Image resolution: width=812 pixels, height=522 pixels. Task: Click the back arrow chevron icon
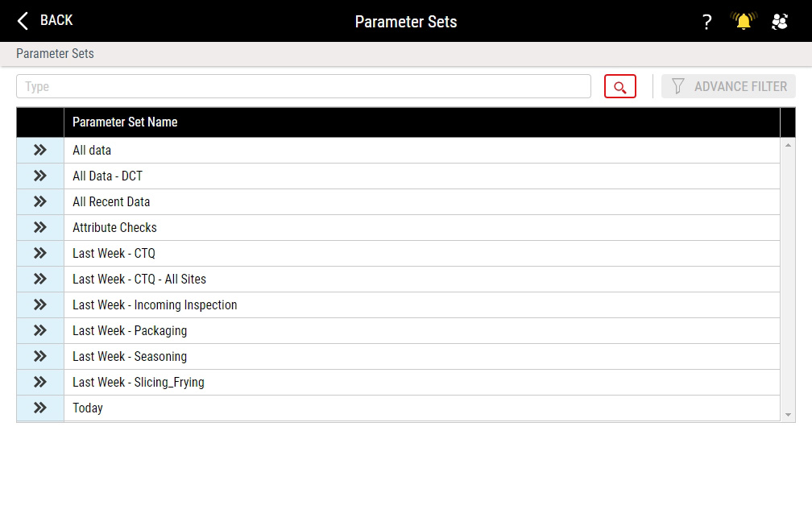23,21
